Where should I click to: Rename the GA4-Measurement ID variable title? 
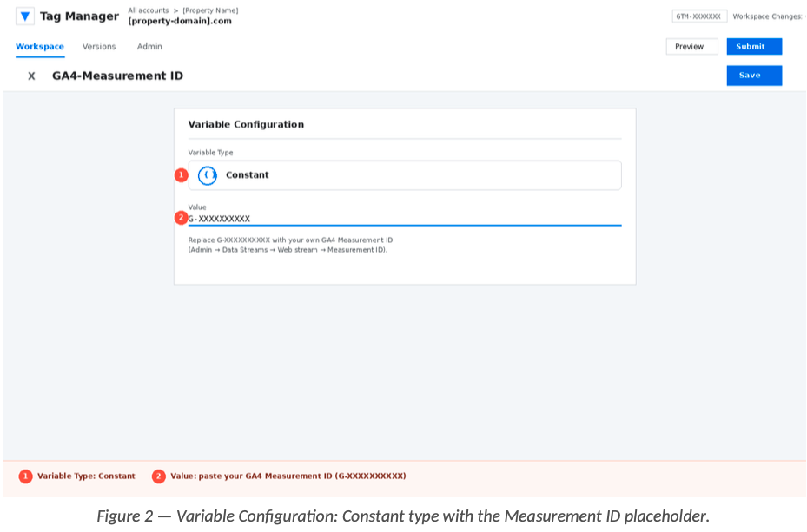pyautogui.click(x=117, y=76)
